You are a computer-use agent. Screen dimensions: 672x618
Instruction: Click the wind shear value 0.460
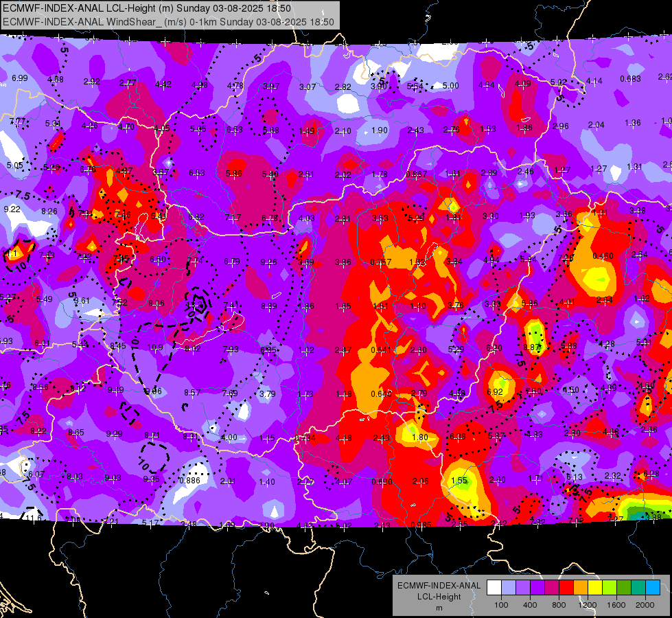click(x=603, y=256)
